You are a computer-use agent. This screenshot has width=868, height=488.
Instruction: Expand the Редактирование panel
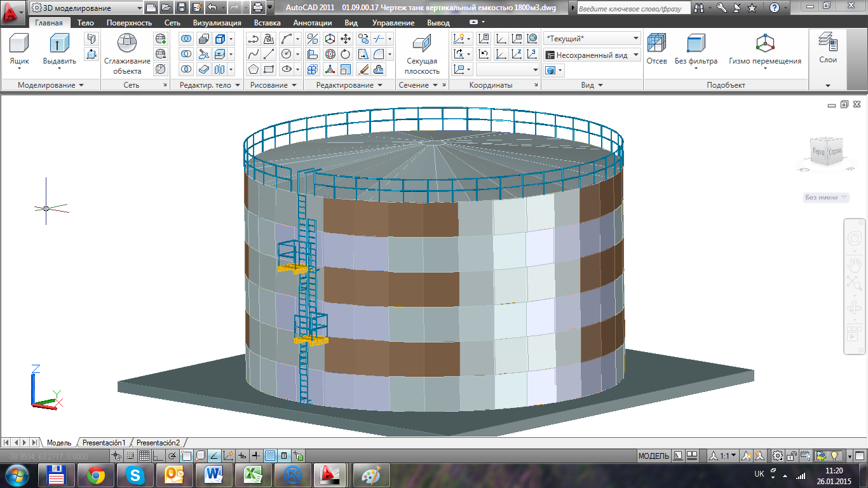[349, 85]
